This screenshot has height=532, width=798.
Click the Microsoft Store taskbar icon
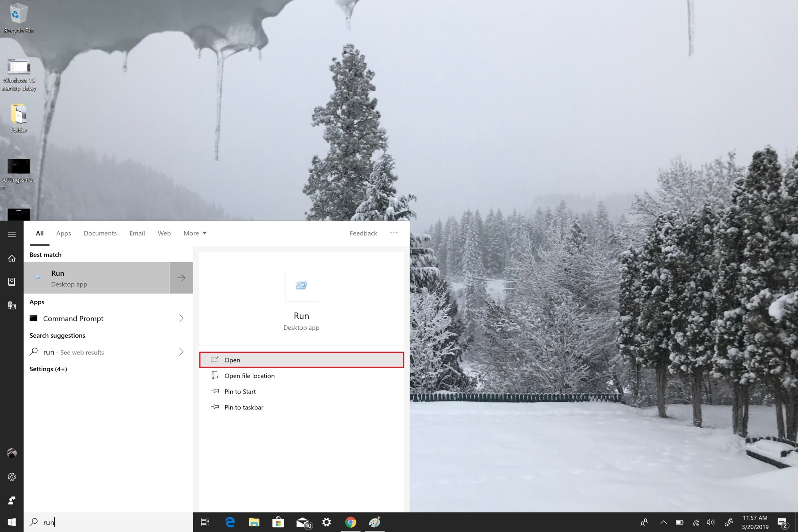(277, 522)
